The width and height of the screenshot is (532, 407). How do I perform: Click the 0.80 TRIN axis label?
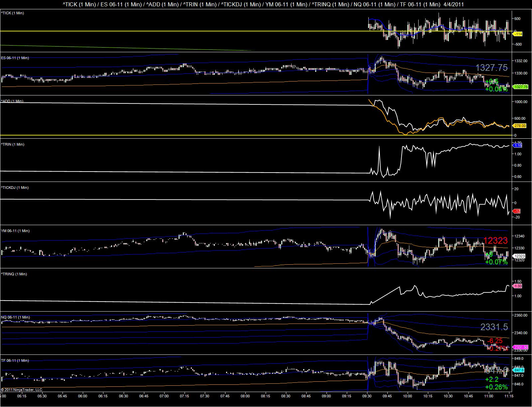pos(519,165)
